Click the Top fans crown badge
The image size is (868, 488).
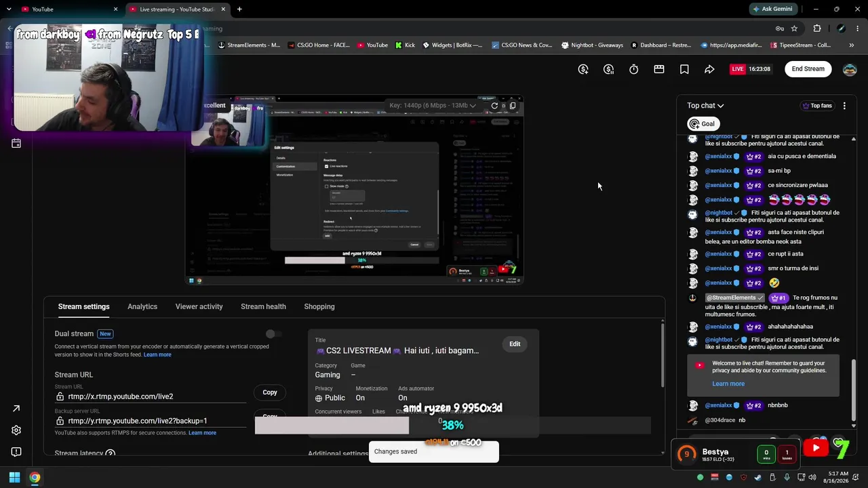point(817,106)
